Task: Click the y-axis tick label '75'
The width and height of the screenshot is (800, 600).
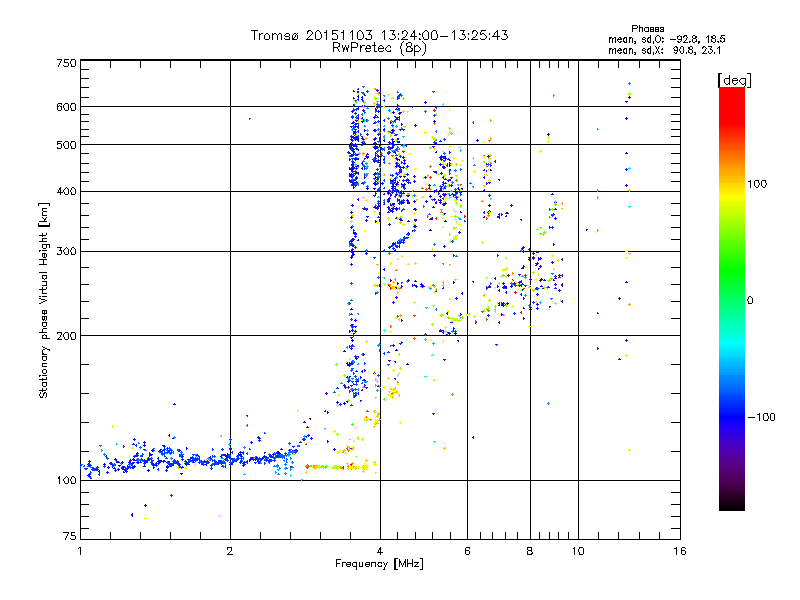Action: [70, 536]
